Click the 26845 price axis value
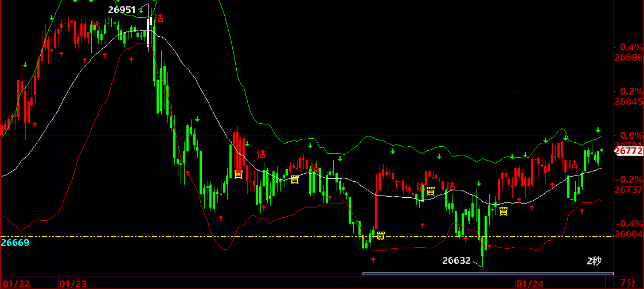This screenshot has width=644, height=289. pos(629,101)
